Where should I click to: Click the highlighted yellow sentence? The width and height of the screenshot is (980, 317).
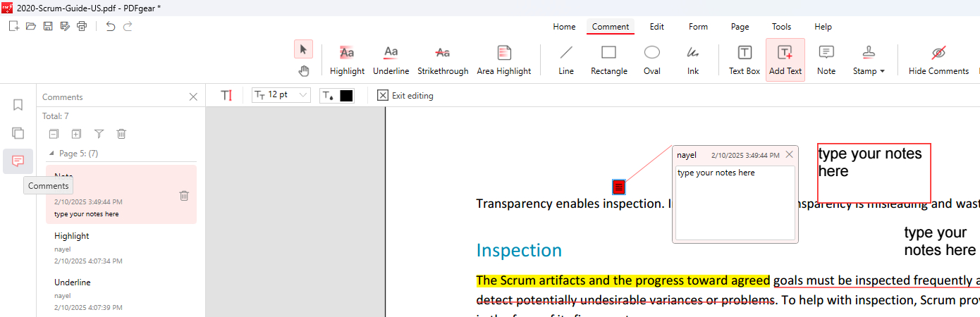click(623, 280)
